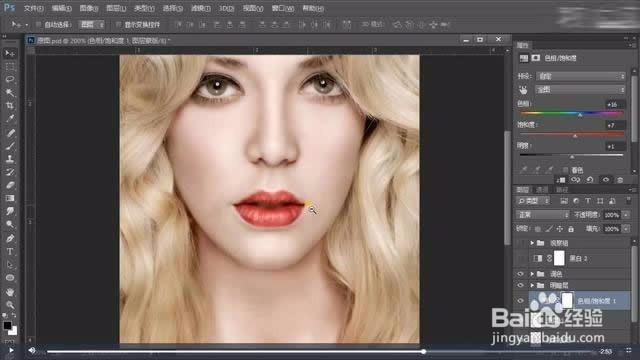Click the on-image adjustment hand tool

pyautogui.click(x=523, y=89)
